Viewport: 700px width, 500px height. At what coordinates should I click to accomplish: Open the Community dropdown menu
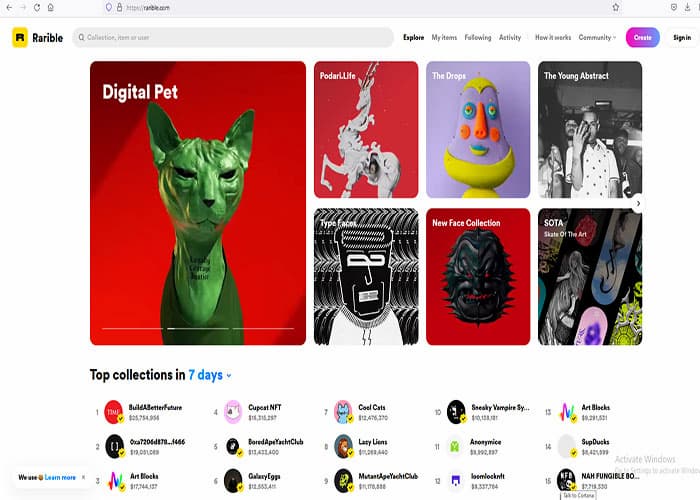[x=598, y=37]
